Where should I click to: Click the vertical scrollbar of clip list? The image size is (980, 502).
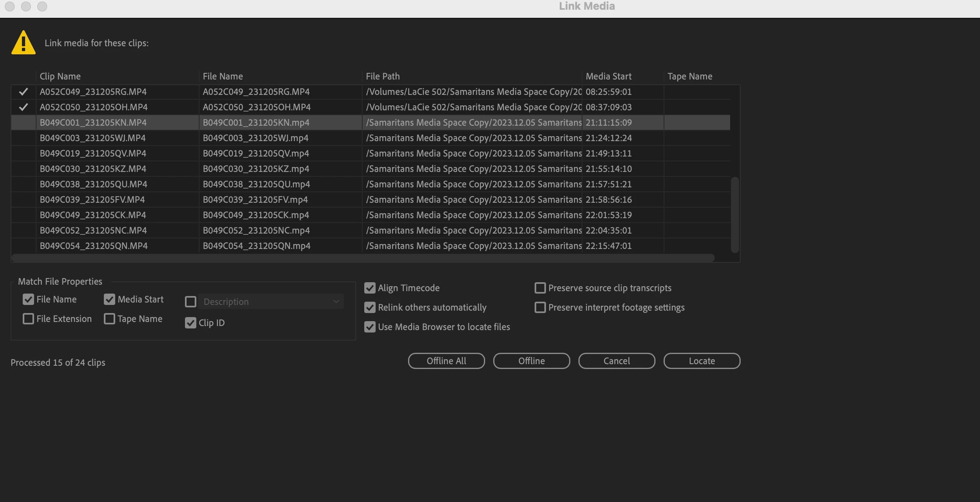[x=735, y=215]
